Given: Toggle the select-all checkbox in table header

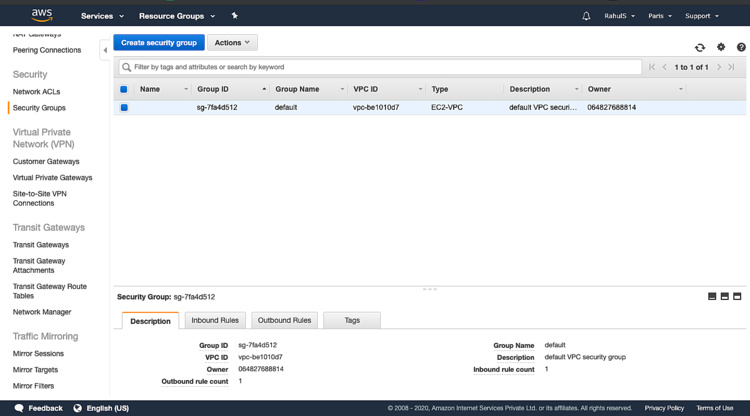Looking at the screenshot, I should coord(124,89).
